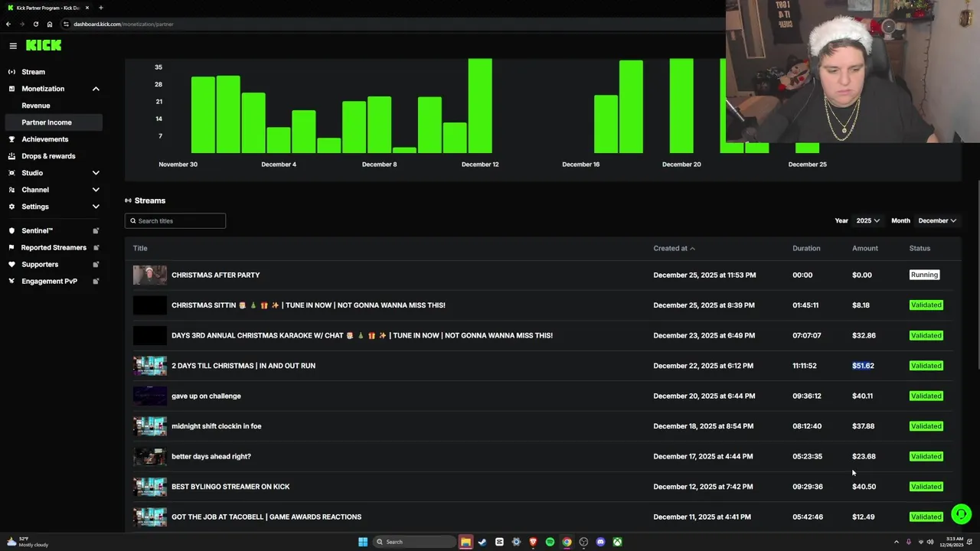Click the browser back arrow

pos(8,24)
